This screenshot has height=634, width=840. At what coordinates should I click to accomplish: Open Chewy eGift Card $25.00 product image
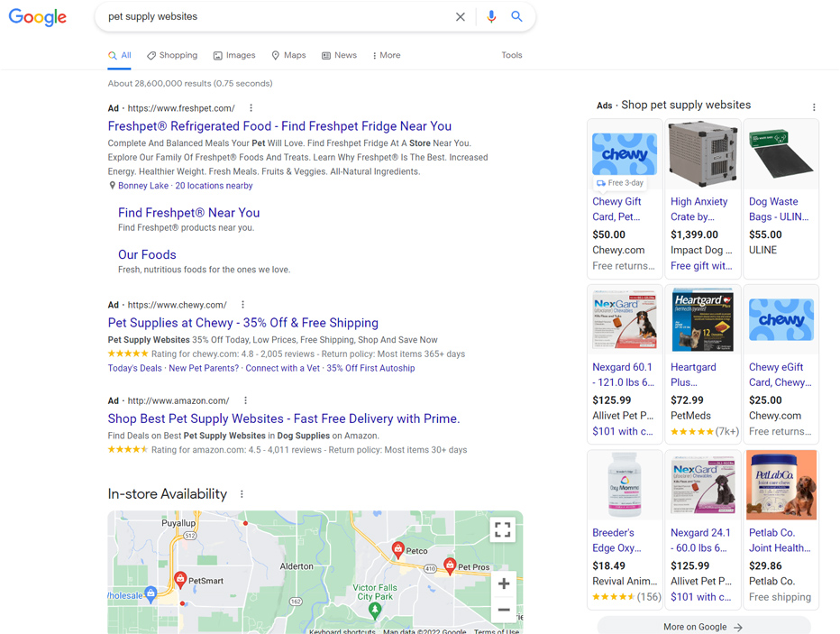pyautogui.click(x=781, y=320)
